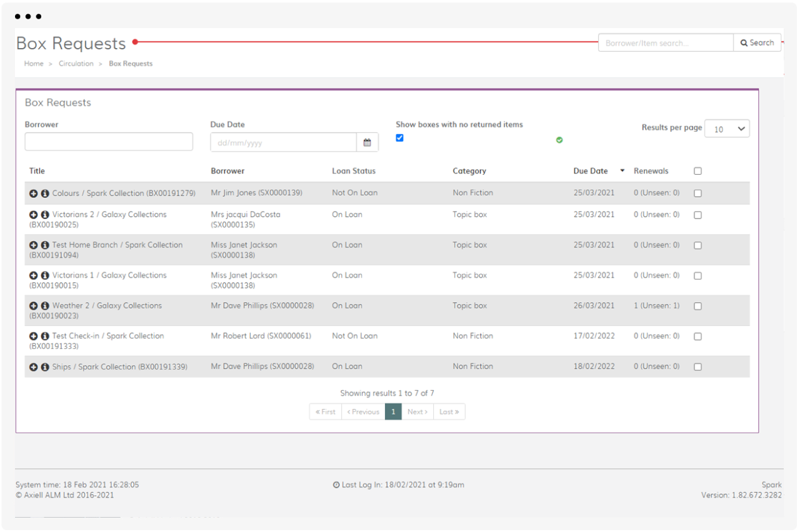The width and height of the screenshot is (800, 532).
Task: Tick the select-all checkbox in table header
Action: coord(697,171)
